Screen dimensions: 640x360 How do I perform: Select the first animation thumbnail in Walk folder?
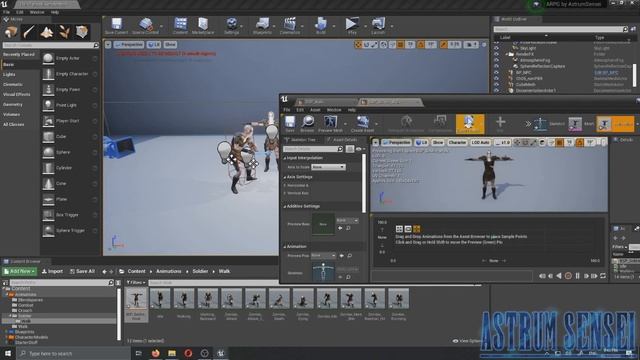pyautogui.click(x=136, y=304)
